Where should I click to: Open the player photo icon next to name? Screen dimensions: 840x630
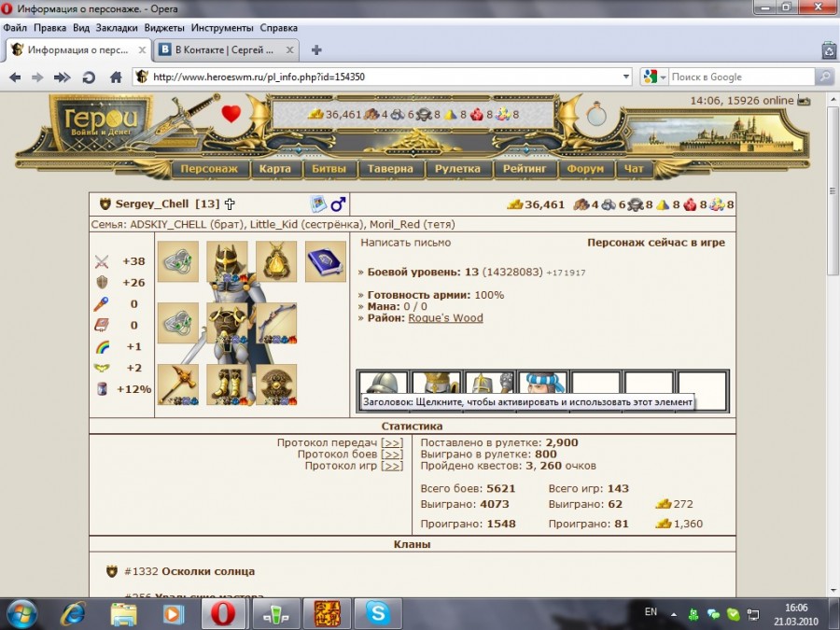pyautogui.click(x=318, y=203)
